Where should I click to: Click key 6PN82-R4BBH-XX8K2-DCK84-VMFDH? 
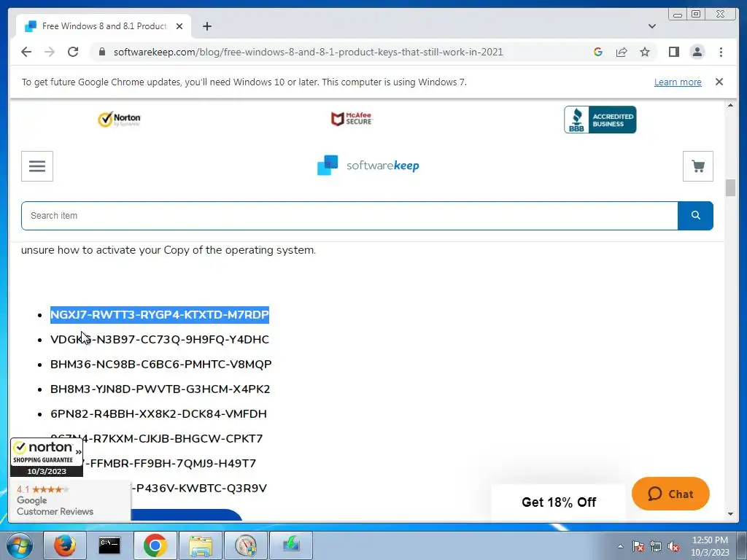click(158, 414)
